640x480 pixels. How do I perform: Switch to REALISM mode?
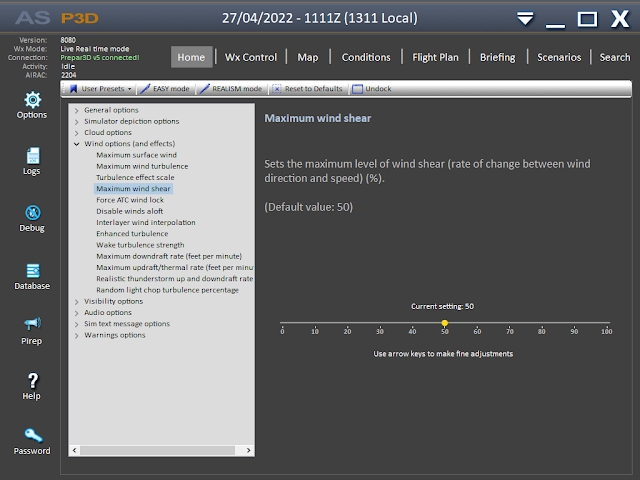231,89
